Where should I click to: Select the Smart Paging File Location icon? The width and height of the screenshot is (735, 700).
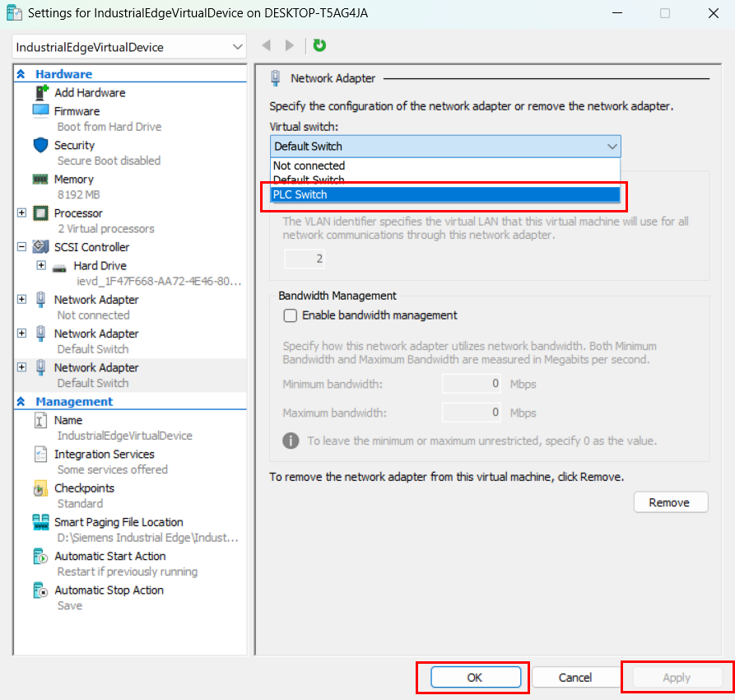click(39, 521)
